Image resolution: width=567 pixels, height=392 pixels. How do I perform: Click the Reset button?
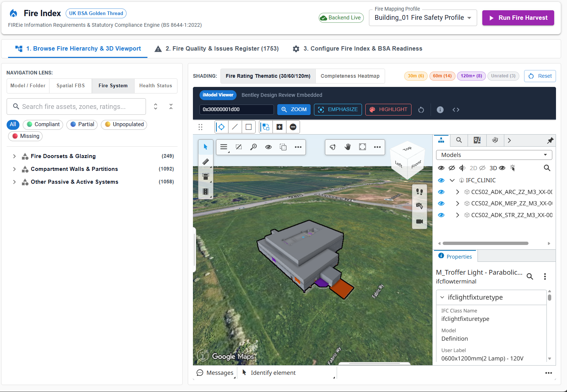540,76
